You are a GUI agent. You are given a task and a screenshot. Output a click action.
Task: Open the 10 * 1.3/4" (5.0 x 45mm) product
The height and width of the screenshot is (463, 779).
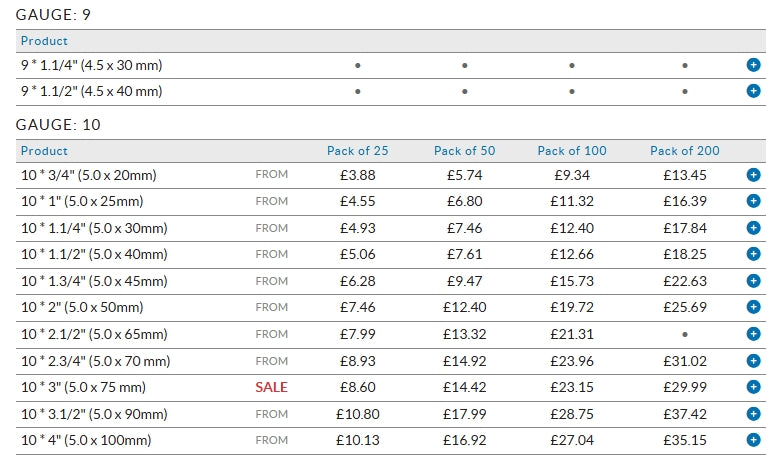click(x=94, y=281)
